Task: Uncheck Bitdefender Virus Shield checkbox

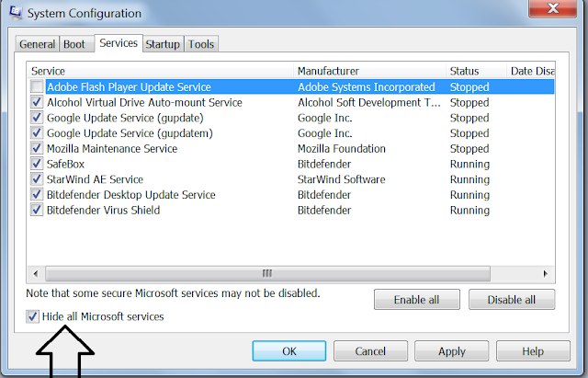Action: pos(37,210)
